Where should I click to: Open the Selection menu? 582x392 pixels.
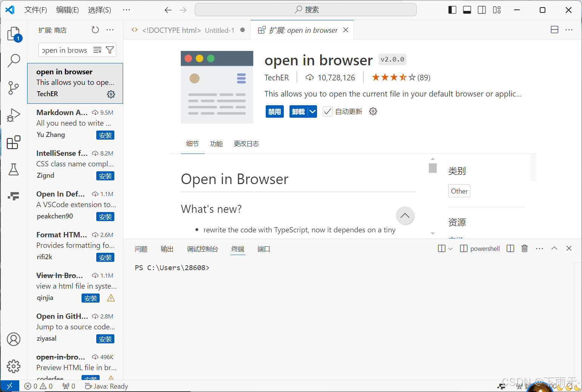100,10
